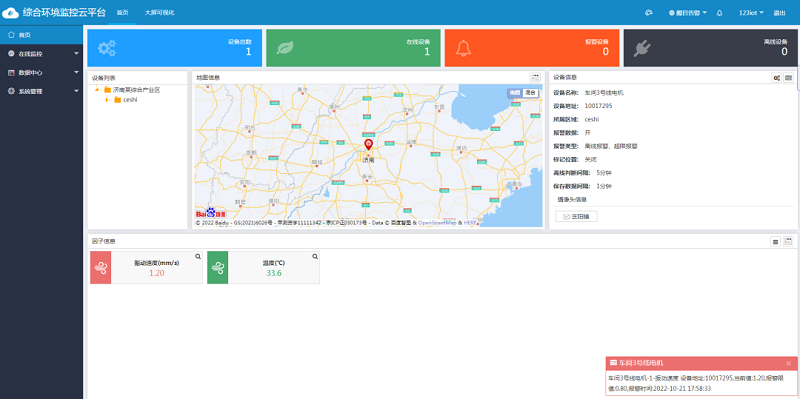Open device settings gears icon in device info
The image size is (800, 399).
(777, 78)
